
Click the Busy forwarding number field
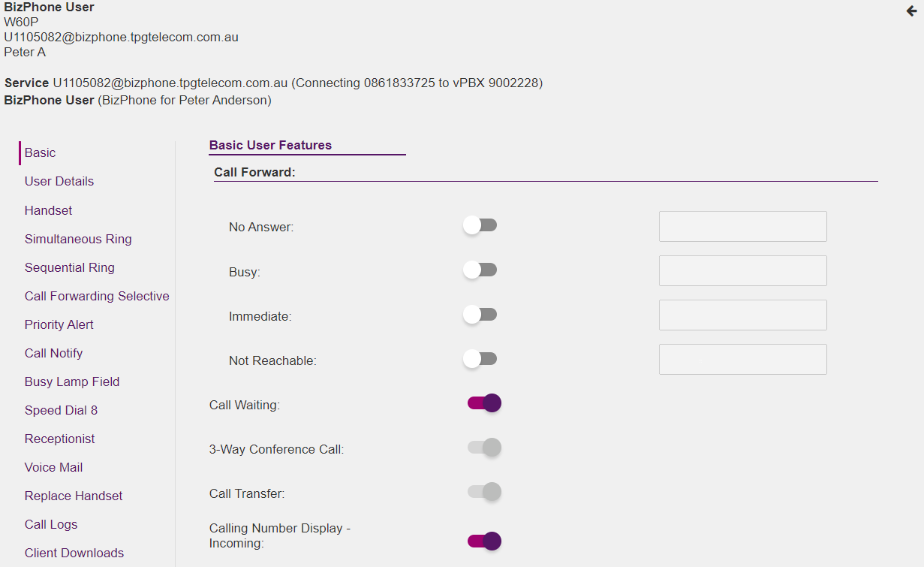[x=742, y=270]
